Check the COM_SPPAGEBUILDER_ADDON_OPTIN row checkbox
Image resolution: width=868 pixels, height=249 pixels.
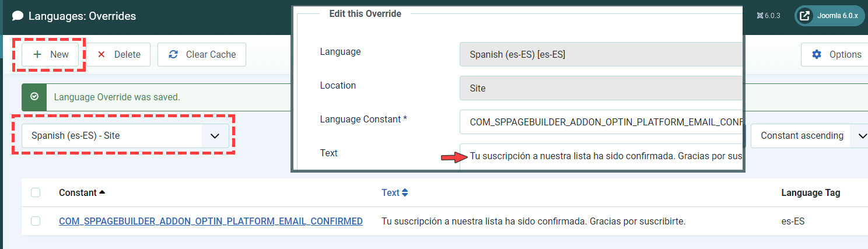click(36, 221)
